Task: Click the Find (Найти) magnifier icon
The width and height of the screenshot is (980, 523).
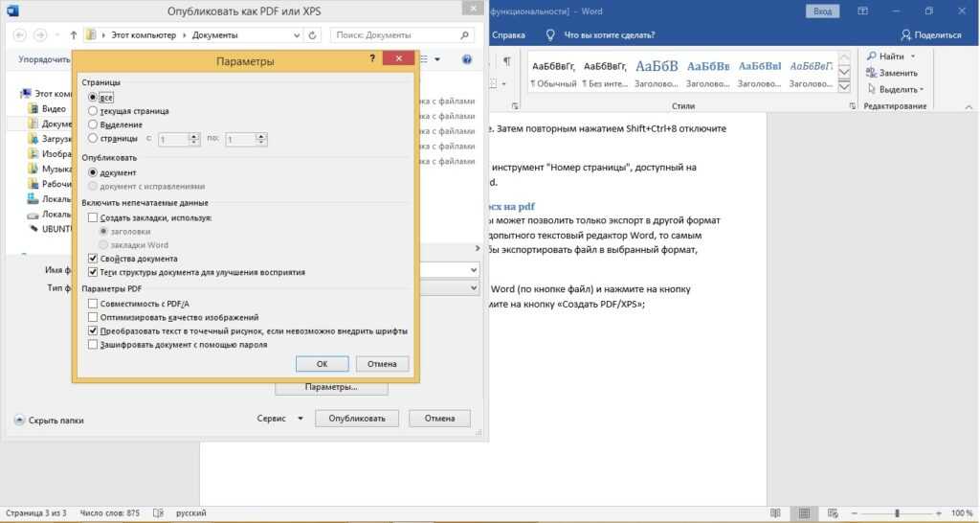Action: coord(871,57)
